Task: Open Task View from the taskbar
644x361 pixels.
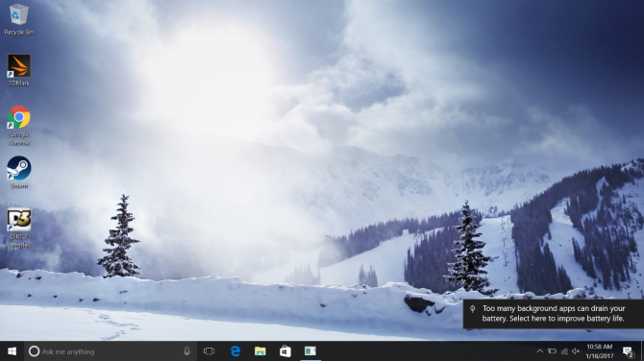Action: coord(209,351)
